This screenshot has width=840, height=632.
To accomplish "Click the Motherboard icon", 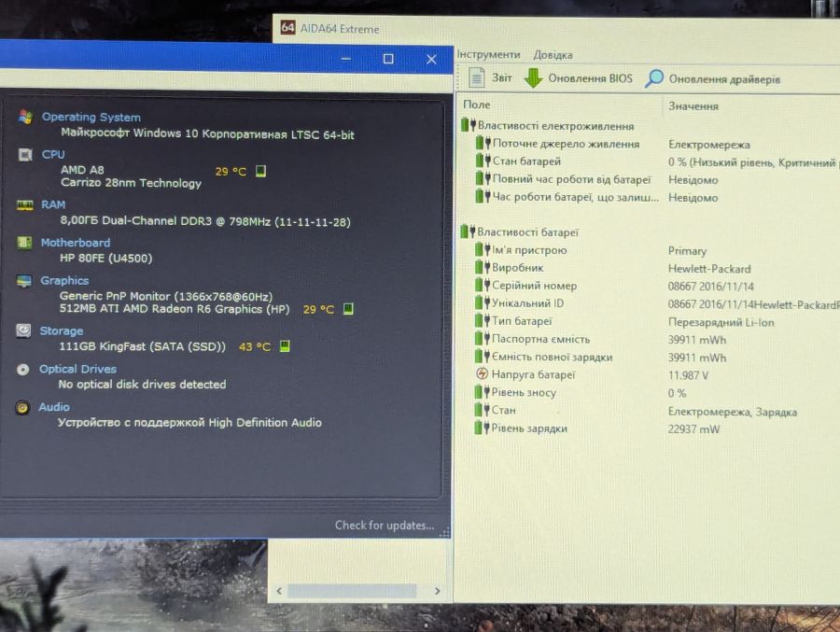I will click(24, 243).
